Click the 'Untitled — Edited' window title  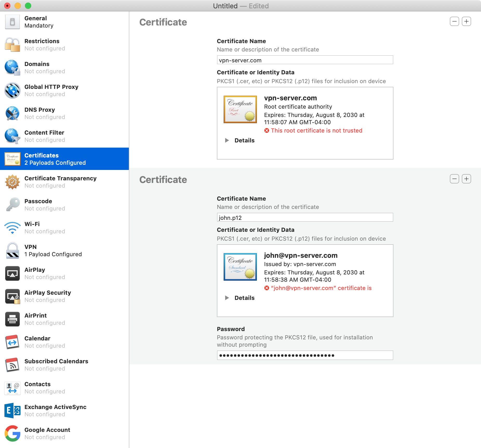coord(241,6)
